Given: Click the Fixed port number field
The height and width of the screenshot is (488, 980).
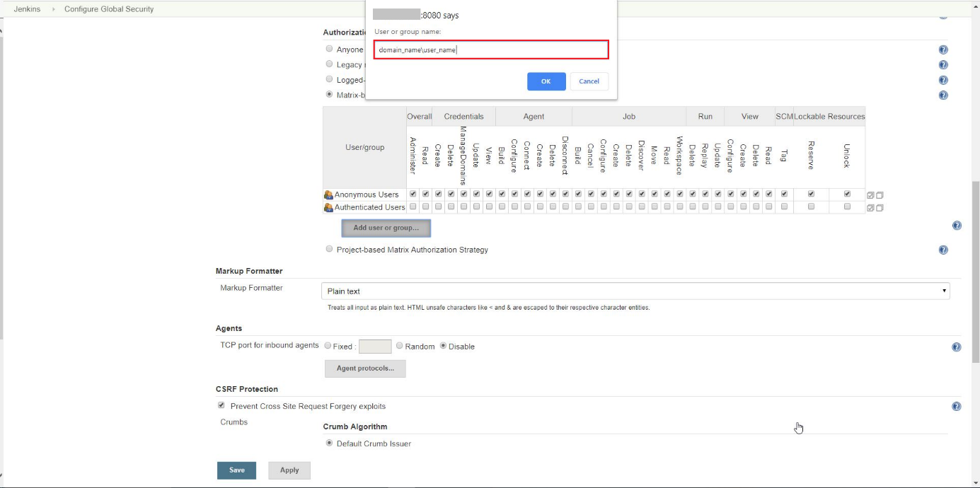Looking at the screenshot, I should [375, 347].
